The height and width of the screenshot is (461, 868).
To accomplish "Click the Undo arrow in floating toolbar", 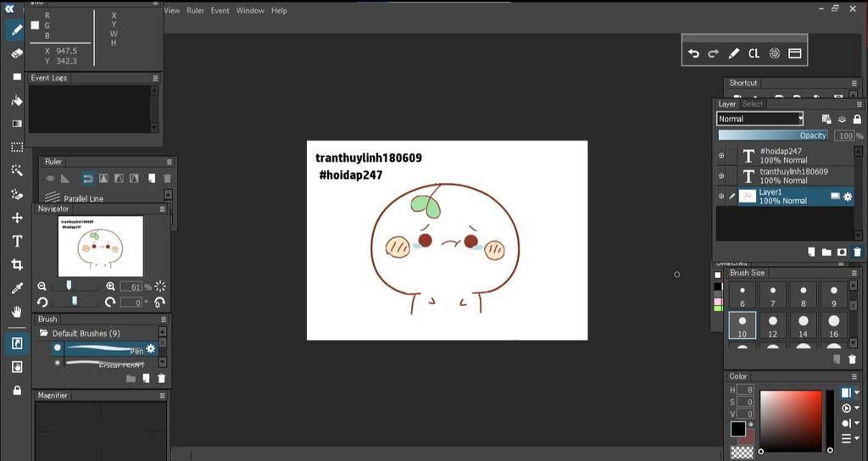I will pos(693,53).
